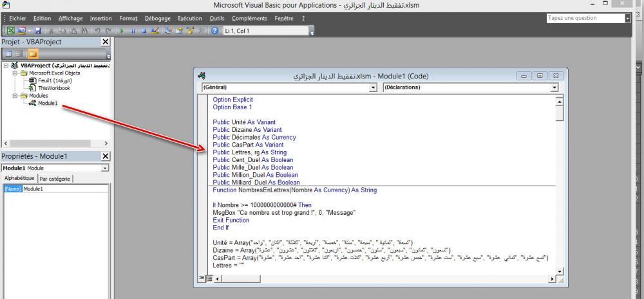The height and width of the screenshot is (299, 644).
Task: Open Project pane toolbar options arrow
Action: [108, 55]
